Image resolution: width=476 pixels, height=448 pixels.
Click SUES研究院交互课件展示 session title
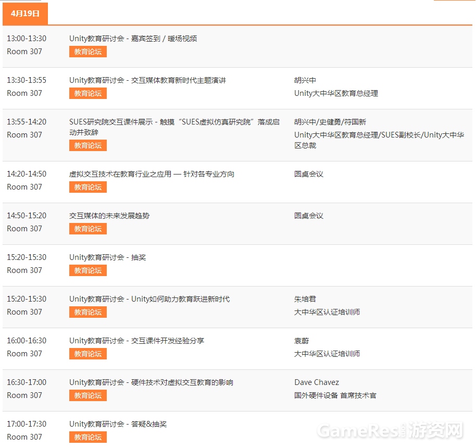(x=174, y=127)
